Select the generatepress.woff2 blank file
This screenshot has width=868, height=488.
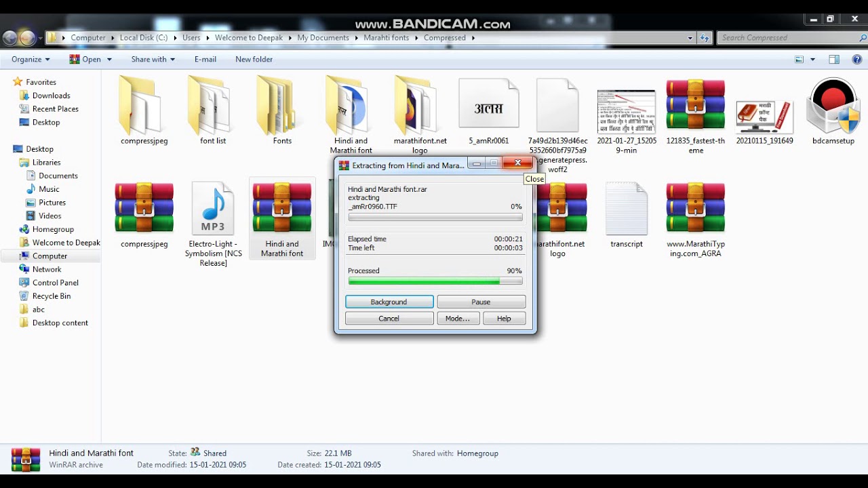[x=557, y=106]
